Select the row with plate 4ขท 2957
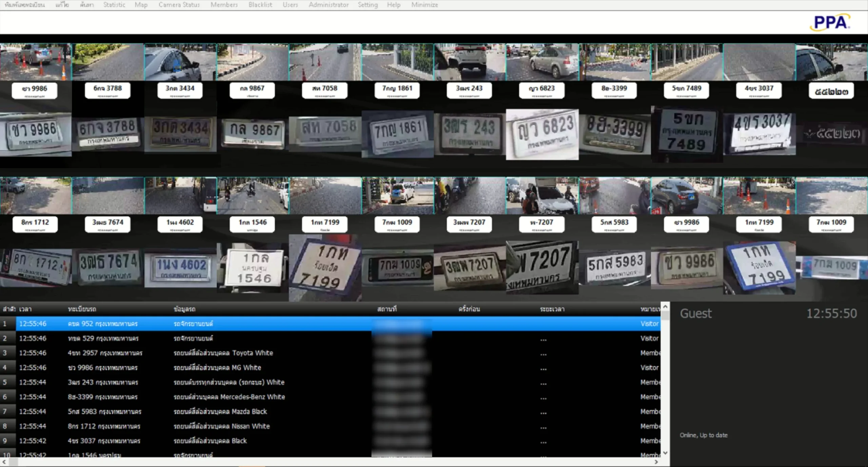The height and width of the screenshot is (467, 868). coord(105,353)
